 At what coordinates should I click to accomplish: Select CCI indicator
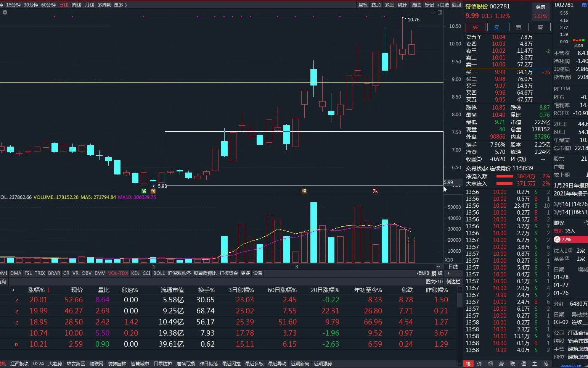(x=146, y=273)
